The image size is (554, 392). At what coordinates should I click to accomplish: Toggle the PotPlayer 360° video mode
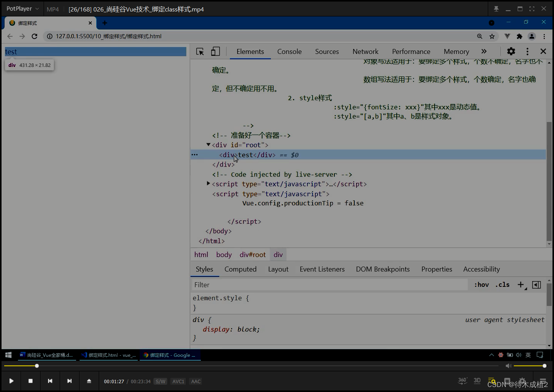(x=463, y=381)
